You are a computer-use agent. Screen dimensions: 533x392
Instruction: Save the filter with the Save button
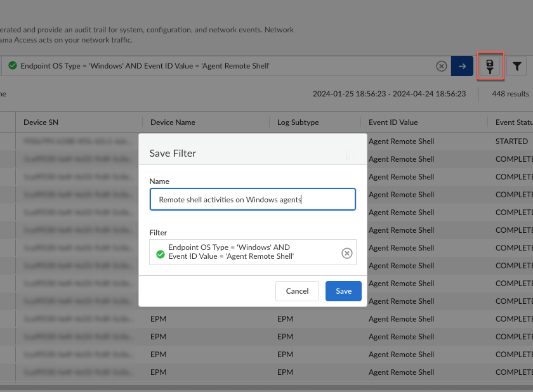(343, 291)
